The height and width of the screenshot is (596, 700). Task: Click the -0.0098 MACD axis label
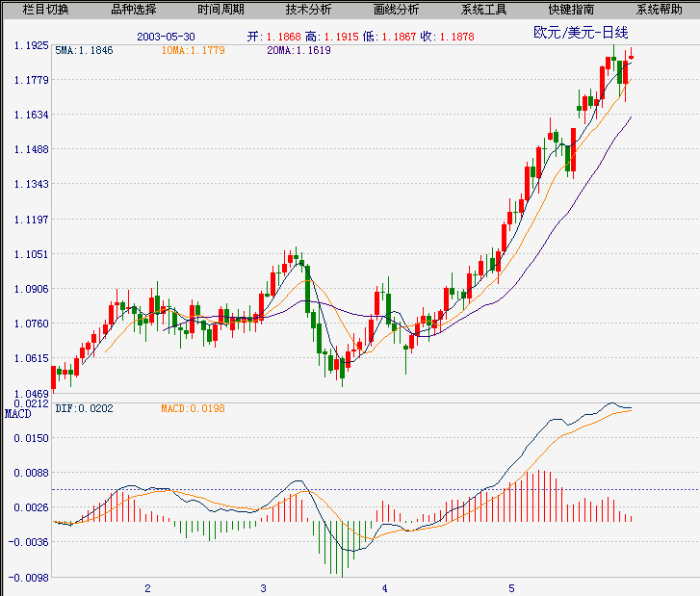pyautogui.click(x=29, y=578)
